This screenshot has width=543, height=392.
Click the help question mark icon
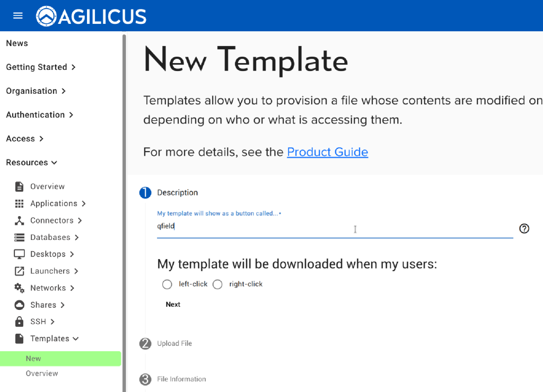coord(524,229)
